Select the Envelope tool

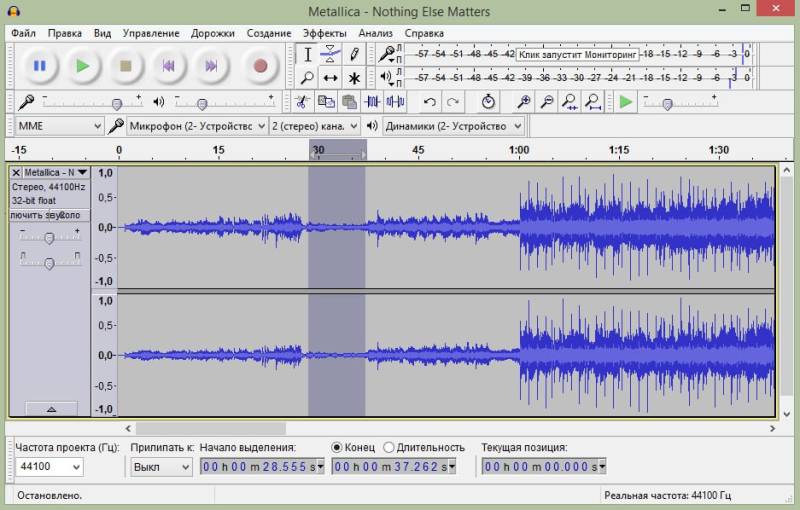point(331,54)
